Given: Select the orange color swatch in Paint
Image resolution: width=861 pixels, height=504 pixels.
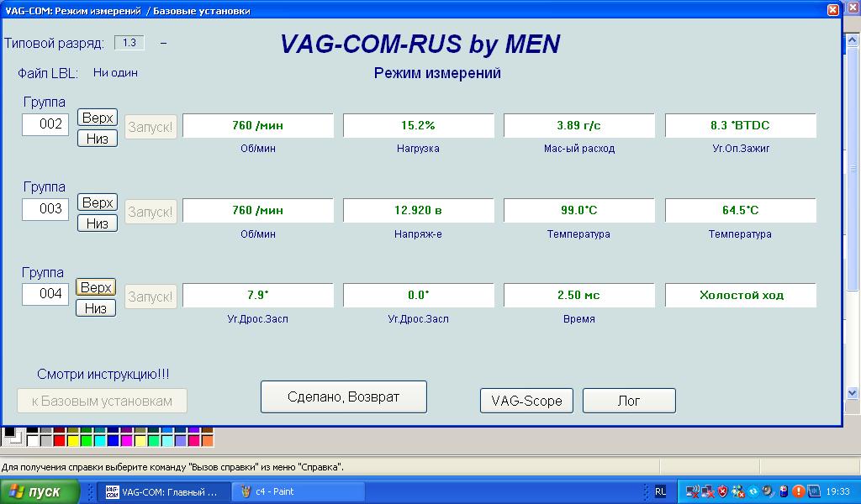Looking at the screenshot, I should coord(208,440).
